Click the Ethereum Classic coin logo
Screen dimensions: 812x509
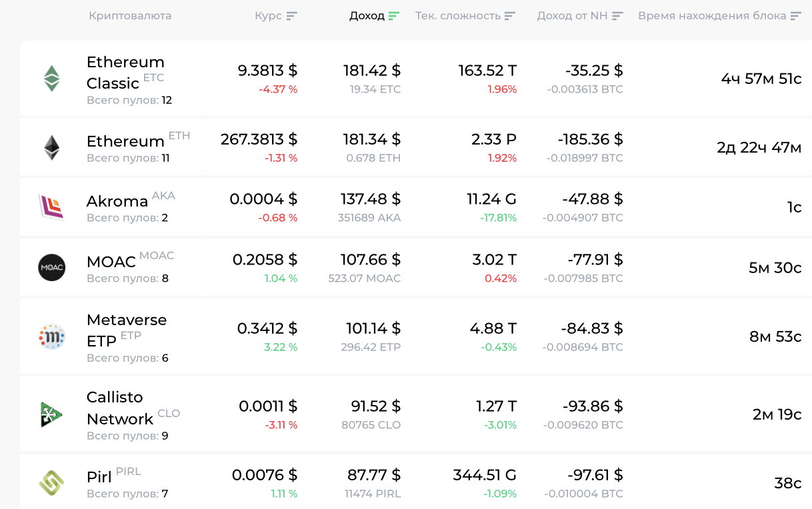[51, 79]
